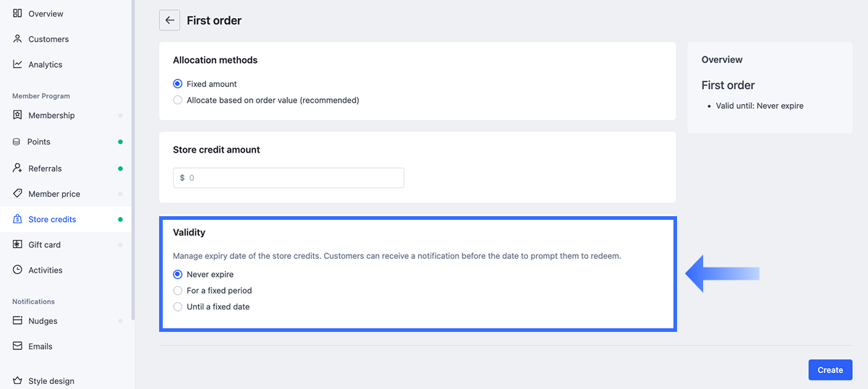Click the Member price tag icon
Viewport: 868px width, 389px height.
tap(17, 194)
